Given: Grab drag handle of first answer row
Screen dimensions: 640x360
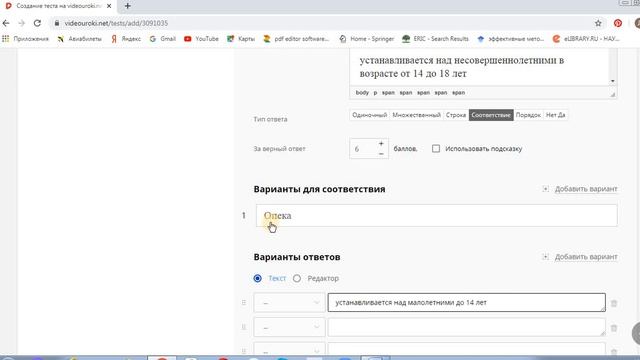Looking at the screenshot, I should pos(244,302).
